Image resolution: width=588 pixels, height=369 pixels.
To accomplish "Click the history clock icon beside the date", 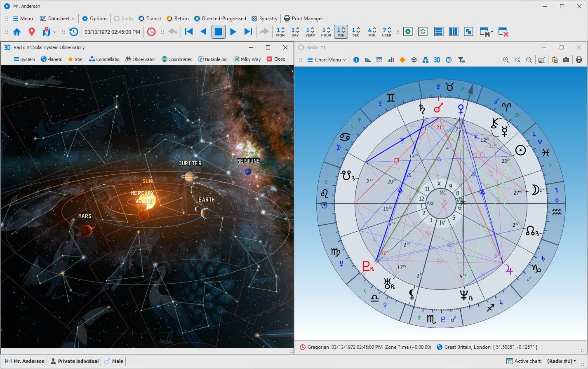I will 73,32.
